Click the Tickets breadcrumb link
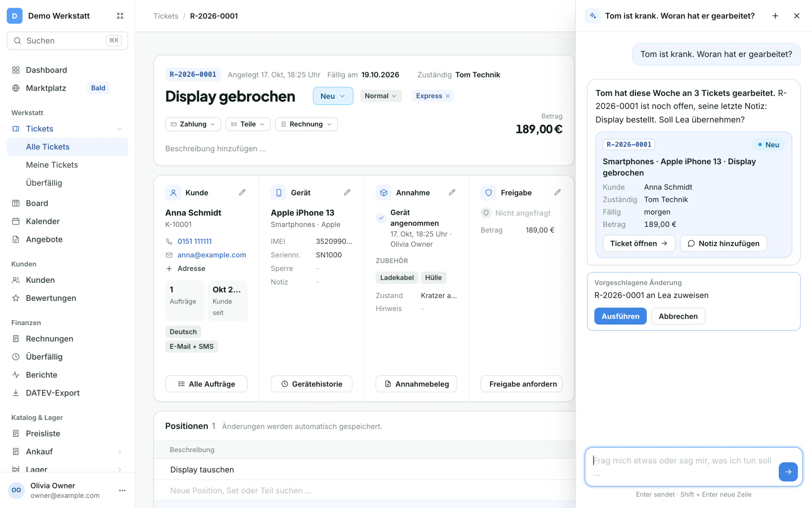Screen dimensions: 812x508 click(x=166, y=16)
